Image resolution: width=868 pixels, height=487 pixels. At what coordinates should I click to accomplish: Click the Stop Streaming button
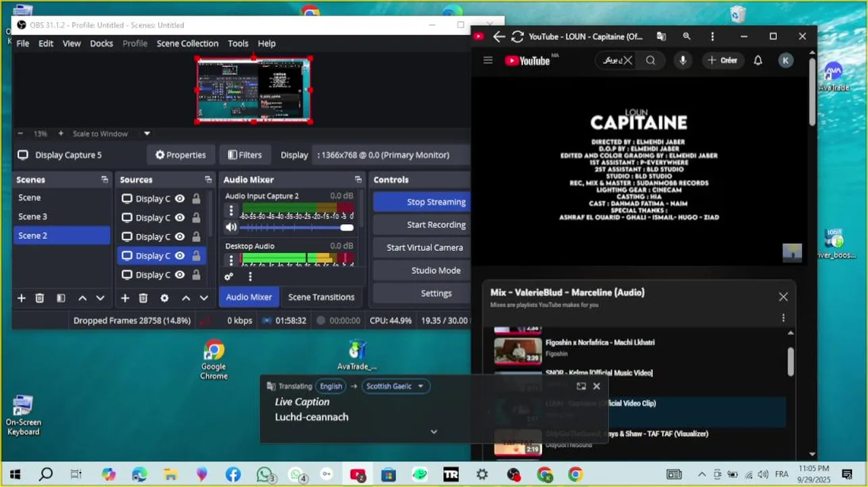click(x=422, y=202)
